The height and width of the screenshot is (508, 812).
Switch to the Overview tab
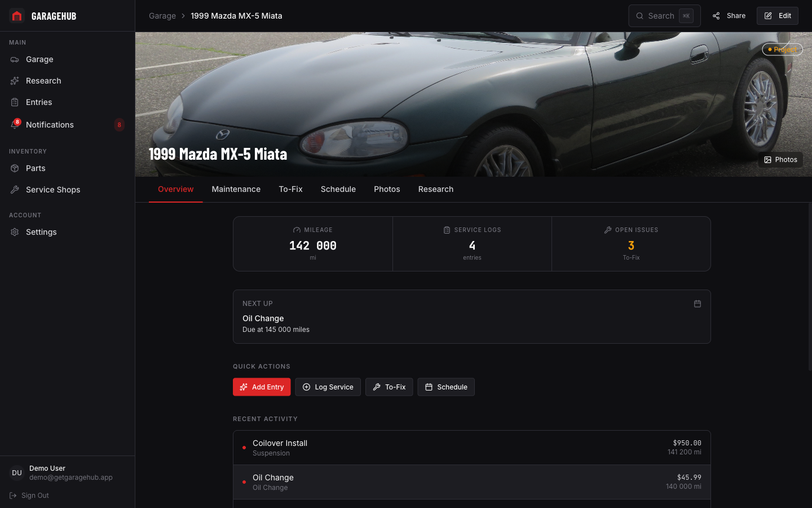175,189
